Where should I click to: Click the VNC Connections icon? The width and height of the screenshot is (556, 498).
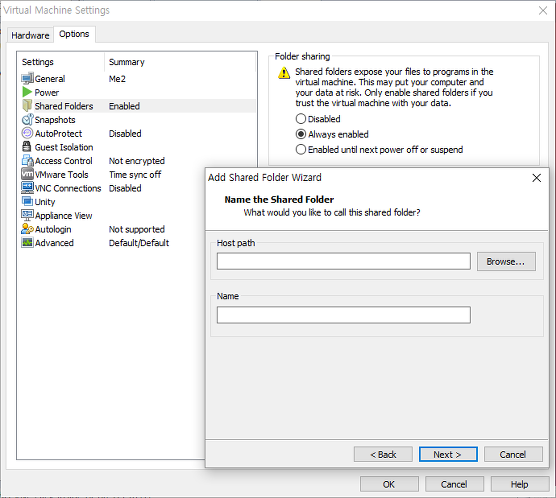click(x=27, y=188)
